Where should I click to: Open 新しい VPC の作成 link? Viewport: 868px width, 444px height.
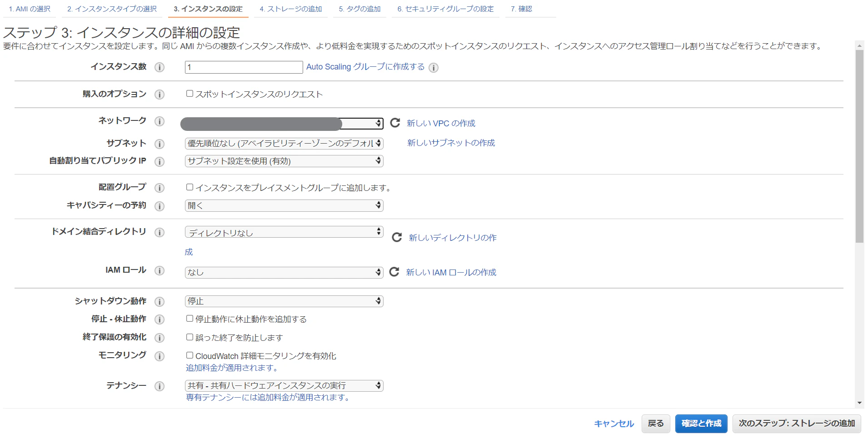441,124
